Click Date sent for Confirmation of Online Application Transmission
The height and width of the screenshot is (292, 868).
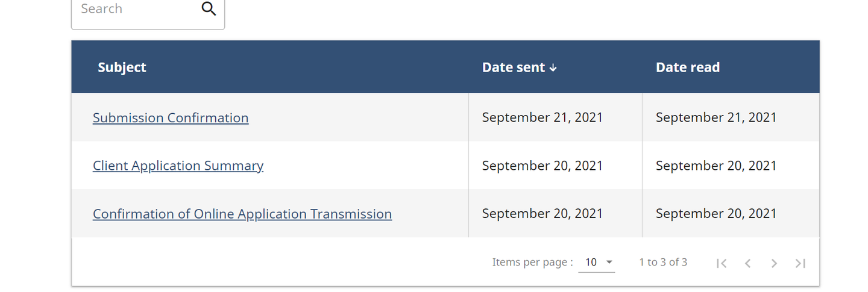542,214
